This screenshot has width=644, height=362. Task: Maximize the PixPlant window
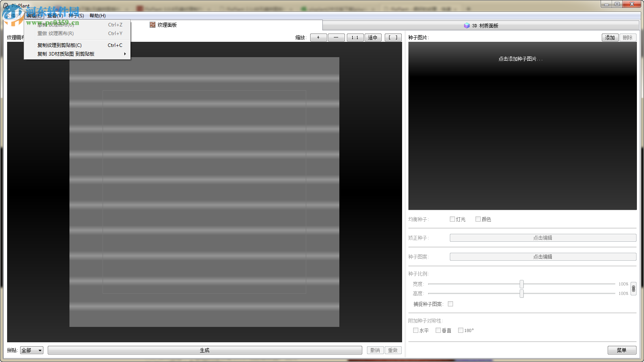pyautogui.click(x=617, y=4)
